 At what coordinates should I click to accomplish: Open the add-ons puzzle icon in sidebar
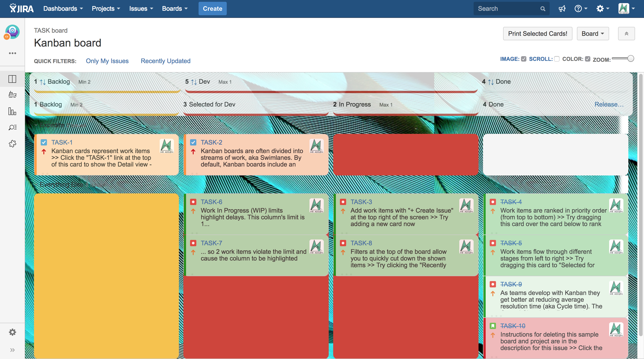tap(12, 144)
